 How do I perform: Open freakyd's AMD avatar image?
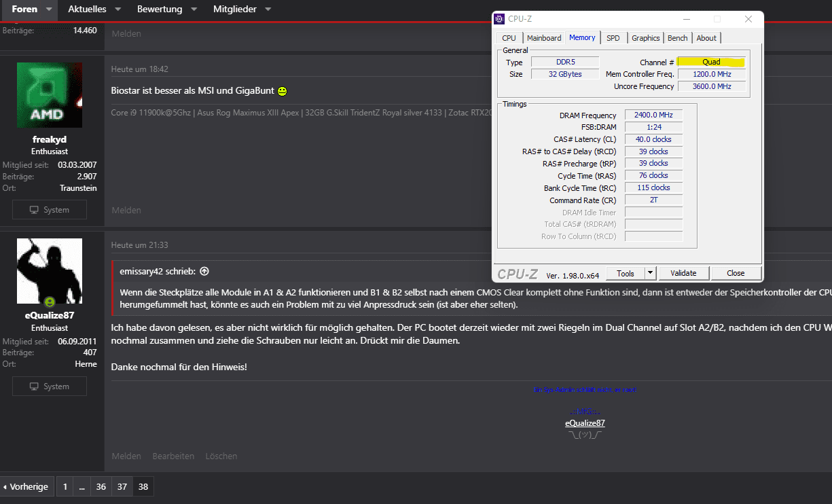point(50,95)
